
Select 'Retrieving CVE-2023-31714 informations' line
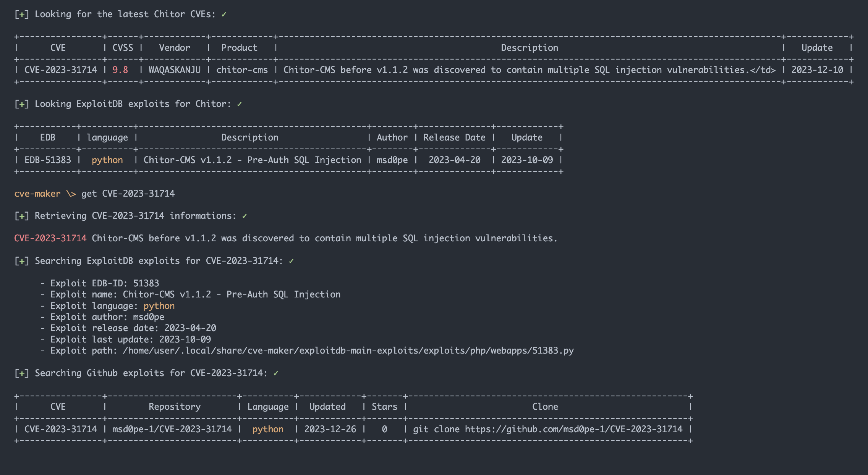[x=131, y=216]
